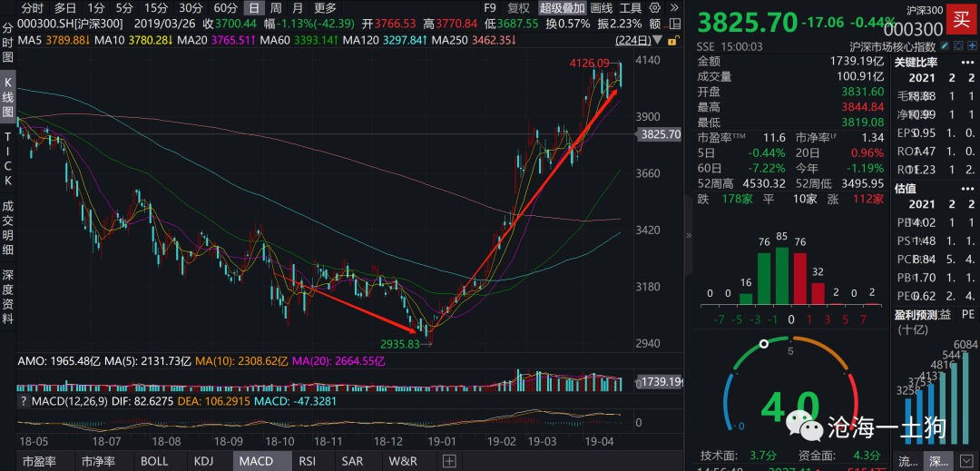This screenshot has width=980, height=471.
Task: Expand the 更多 periods menu
Action: [x=325, y=8]
